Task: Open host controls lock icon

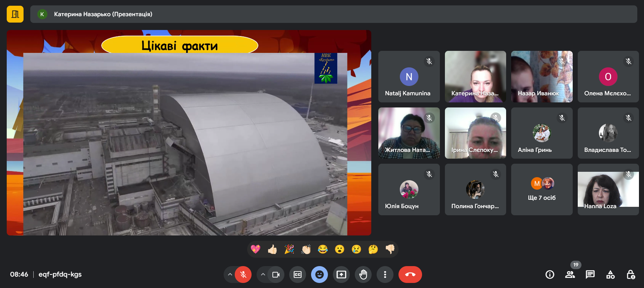Action: 631,275
